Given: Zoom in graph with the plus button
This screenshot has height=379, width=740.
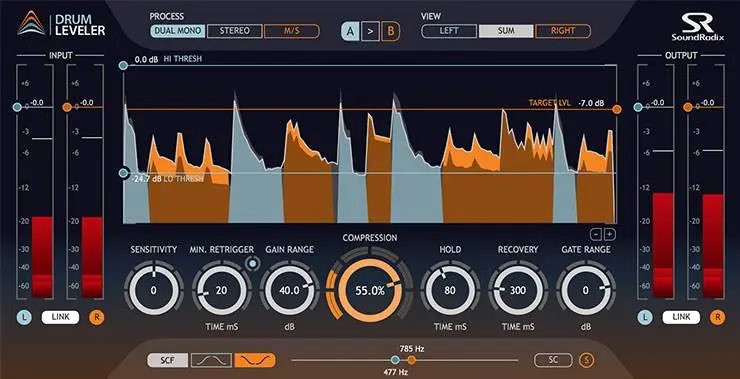Looking at the screenshot, I should tap(609, 234).
